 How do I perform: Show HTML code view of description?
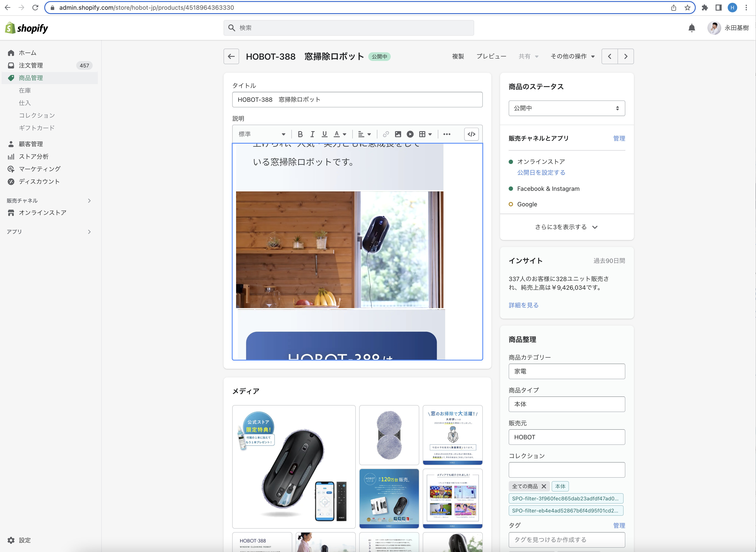(x=471, y=134)
